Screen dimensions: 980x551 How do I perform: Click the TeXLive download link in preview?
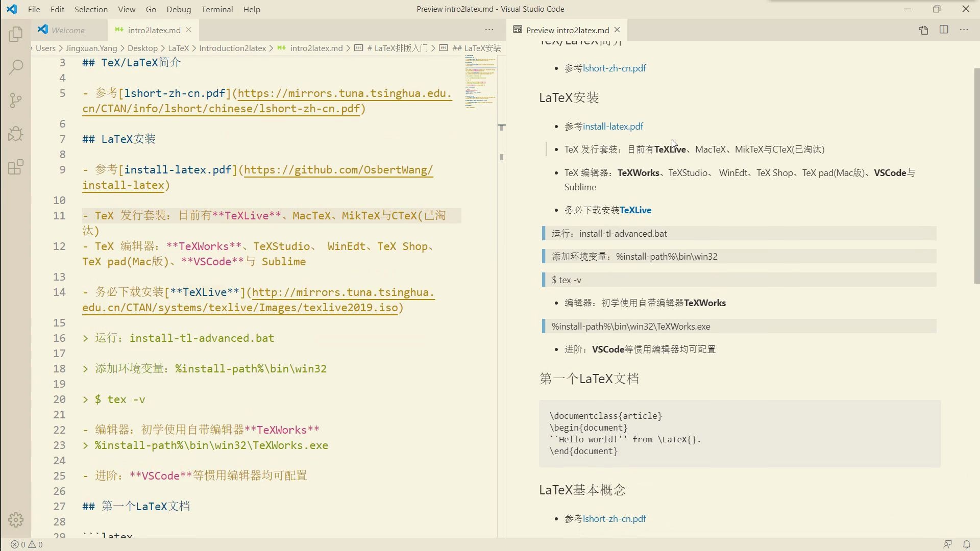click(x=635, y=210)
